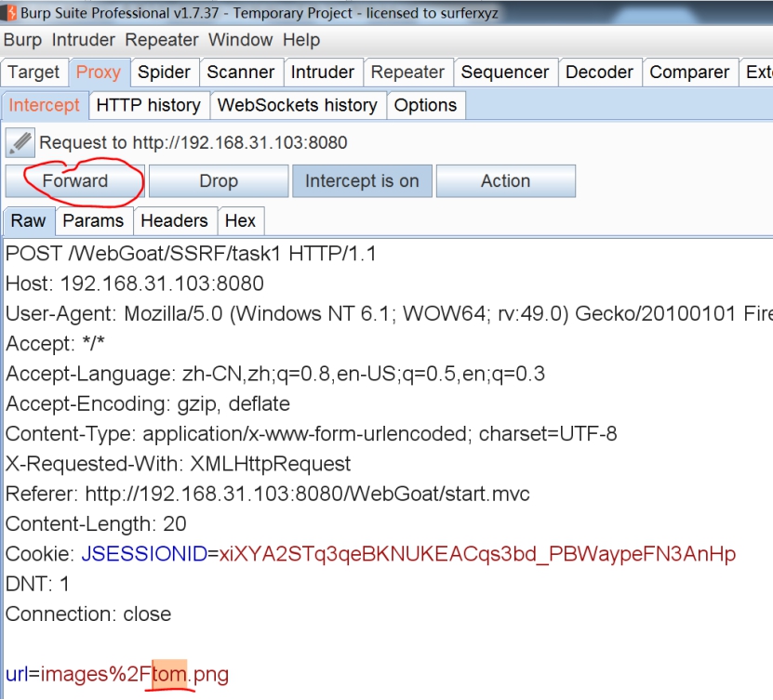Switch to the Repeater tool tab
This screenshot has height=700, width=773.
[x=407, y=73]
